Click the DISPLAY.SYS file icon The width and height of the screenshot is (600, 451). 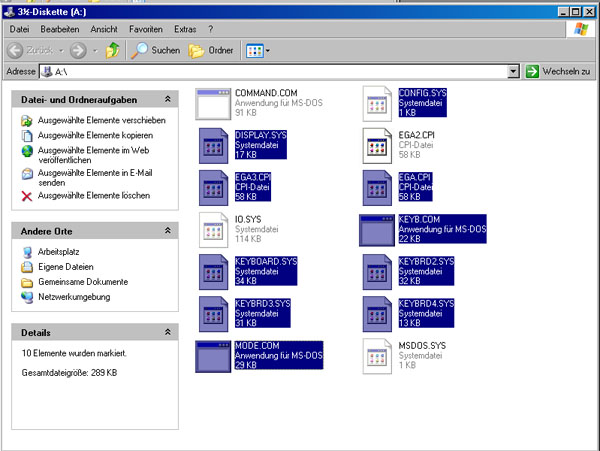(214, 146)
